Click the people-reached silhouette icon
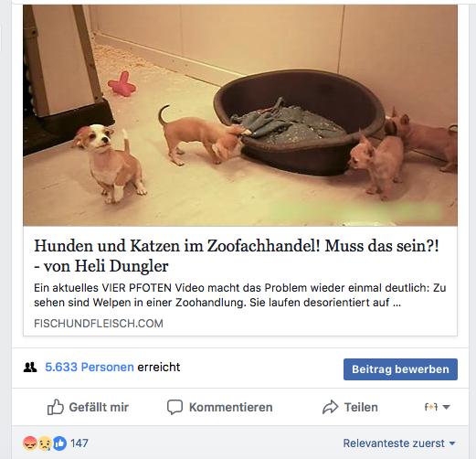This screenshot has width=476, height=459. tap(30, 368)
